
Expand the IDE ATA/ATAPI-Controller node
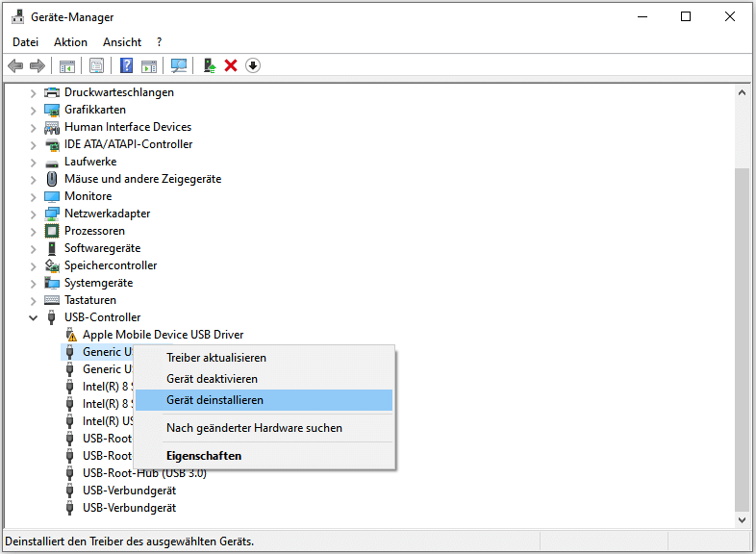coord(33,144)
